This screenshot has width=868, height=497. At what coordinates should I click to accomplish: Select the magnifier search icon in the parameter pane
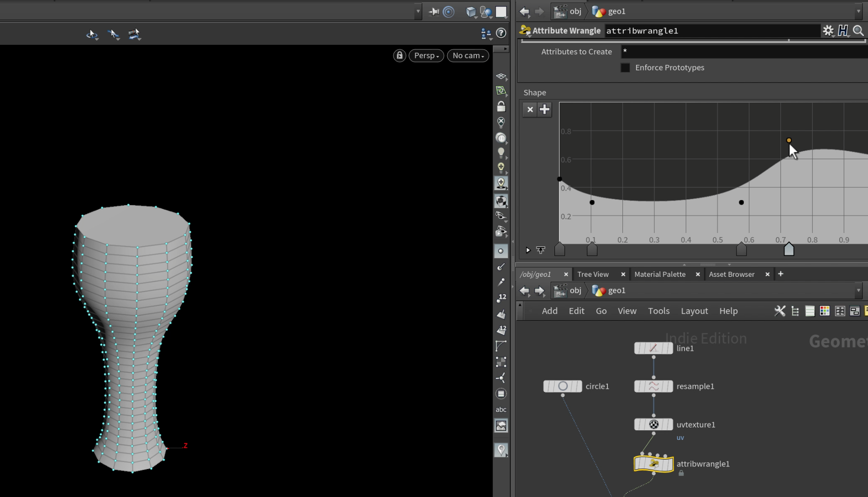point(858,31)
